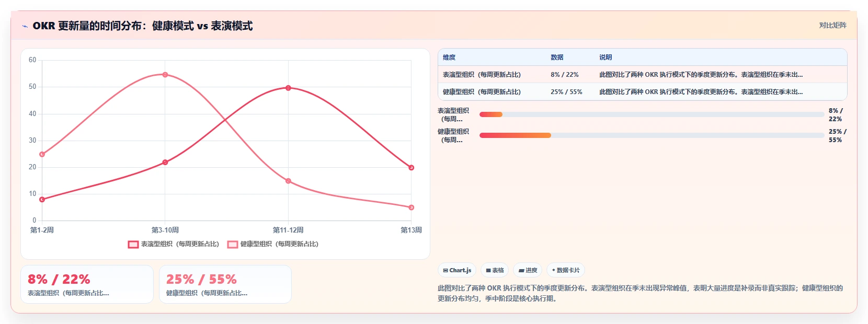Click the 表演型组织 data point at 第13周

click(x=412, y=168)
